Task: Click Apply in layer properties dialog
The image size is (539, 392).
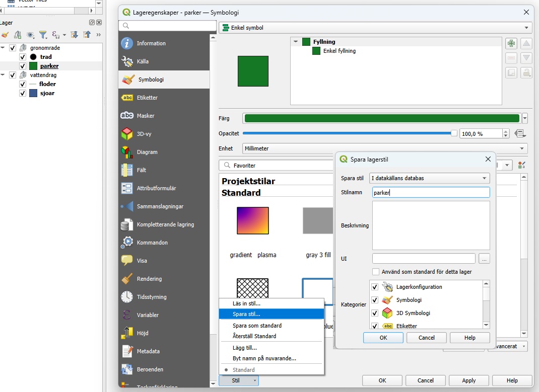Action: [469, 380]
